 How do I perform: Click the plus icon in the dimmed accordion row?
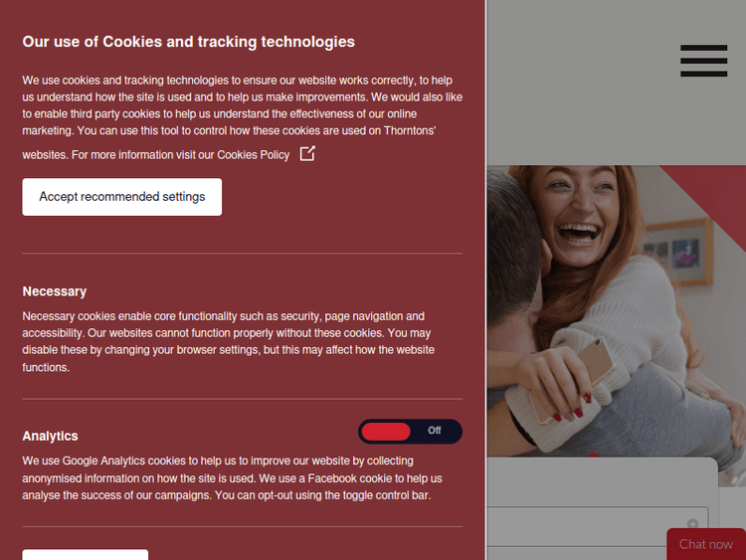692,524
